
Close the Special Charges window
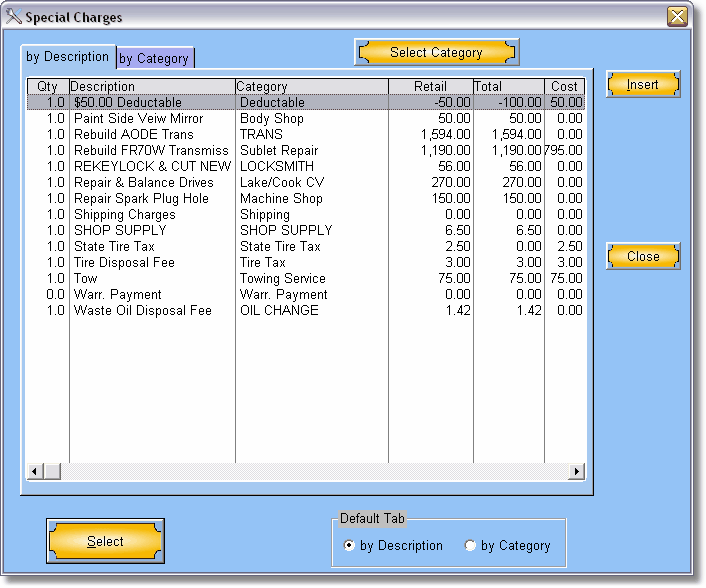point(677,16)
